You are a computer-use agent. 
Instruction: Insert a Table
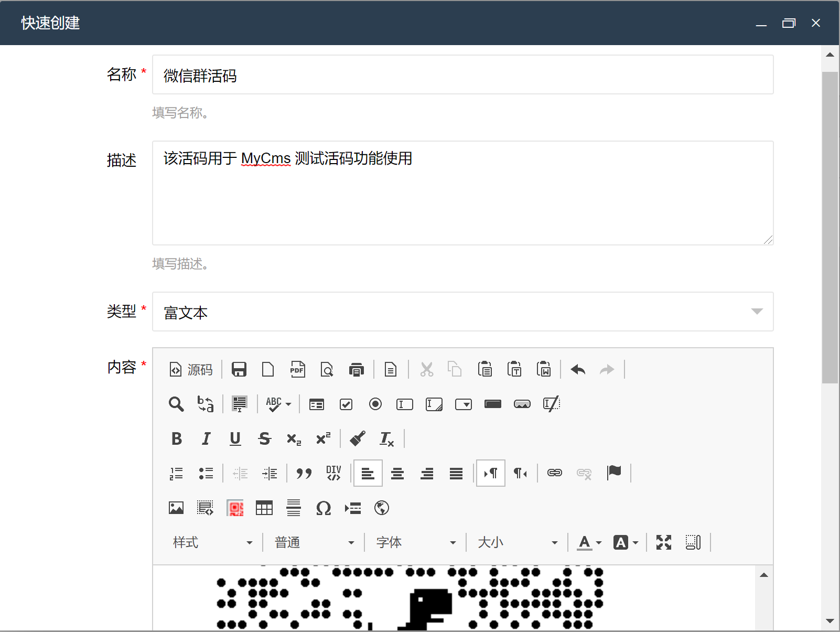[264, 508]
